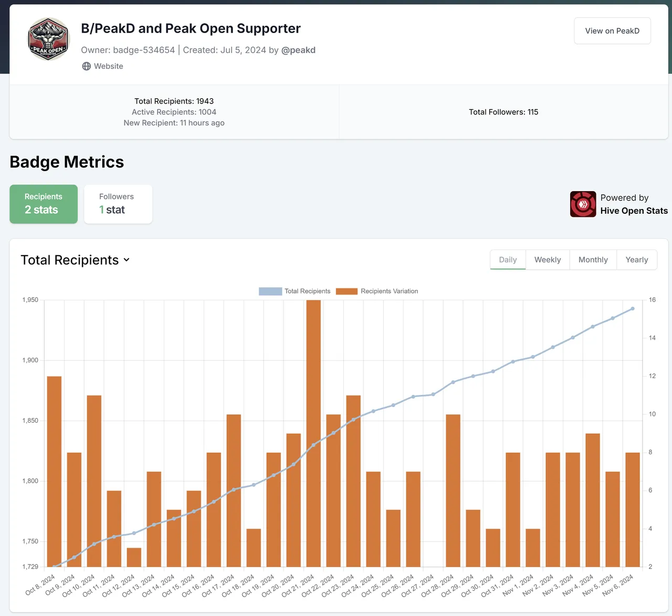Click the 'Total Followers: 115' text
The height and width of the screenshot is (616, 672).
click(x=503, y=112)
